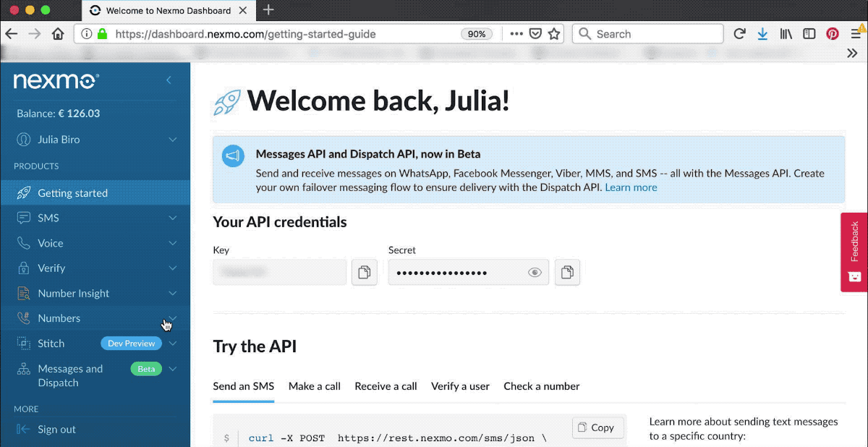Viewport: 868px width, 447px height.
Task: Select the Send an SMS tab
Action: (x=244, y=386)
